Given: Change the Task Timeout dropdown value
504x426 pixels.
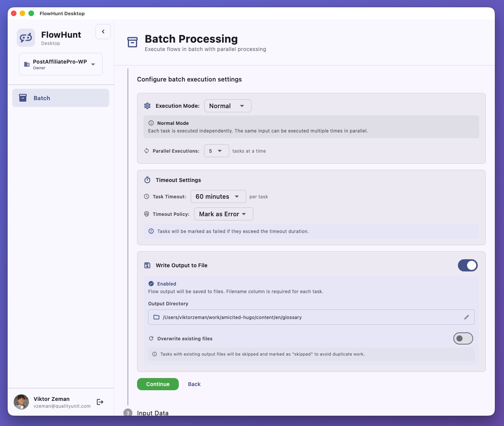Looking at the screenshot, I should click(x=218, y=196).
